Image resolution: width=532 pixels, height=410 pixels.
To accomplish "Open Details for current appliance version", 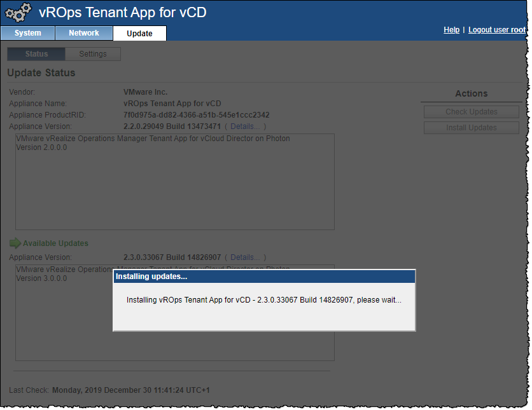I will [244, 126].
